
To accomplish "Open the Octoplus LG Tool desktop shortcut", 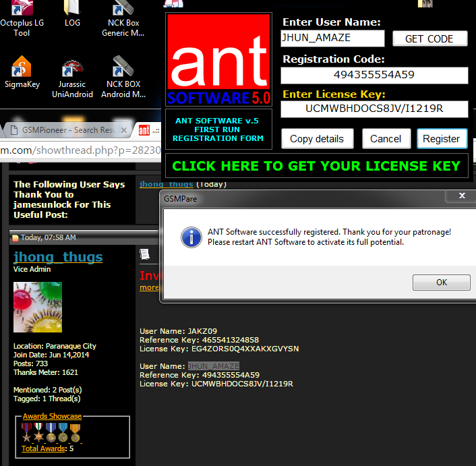I will [x=22, y=18].
